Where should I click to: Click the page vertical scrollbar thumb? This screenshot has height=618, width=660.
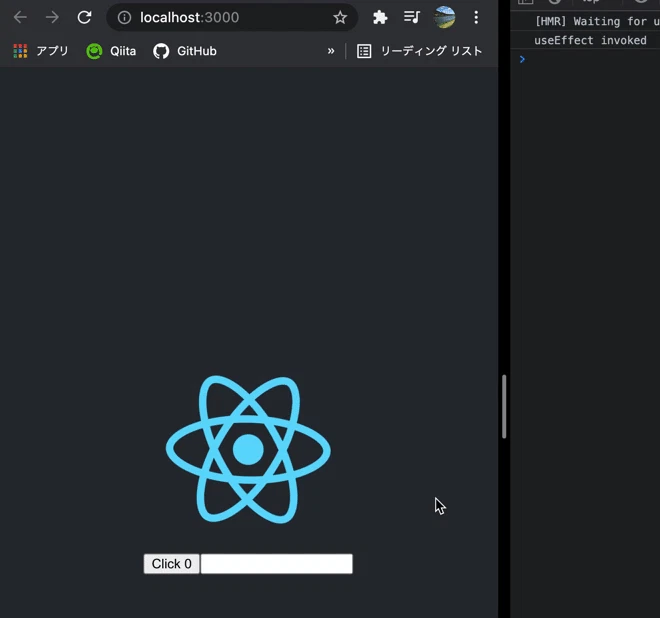(x=504, y=407)
